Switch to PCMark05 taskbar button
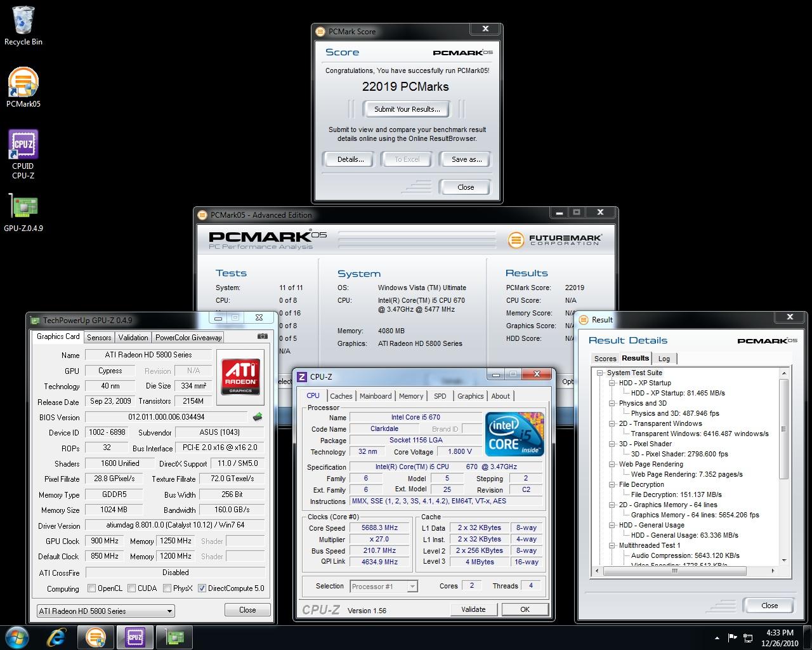This screenshot has height=650, width=812. click(x=95, y=637)
